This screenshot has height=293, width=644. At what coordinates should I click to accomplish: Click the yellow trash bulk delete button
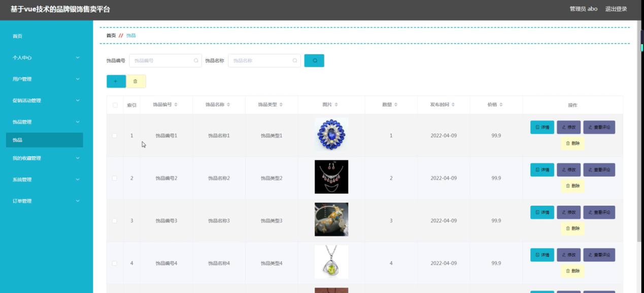click(x=135, y=81)
